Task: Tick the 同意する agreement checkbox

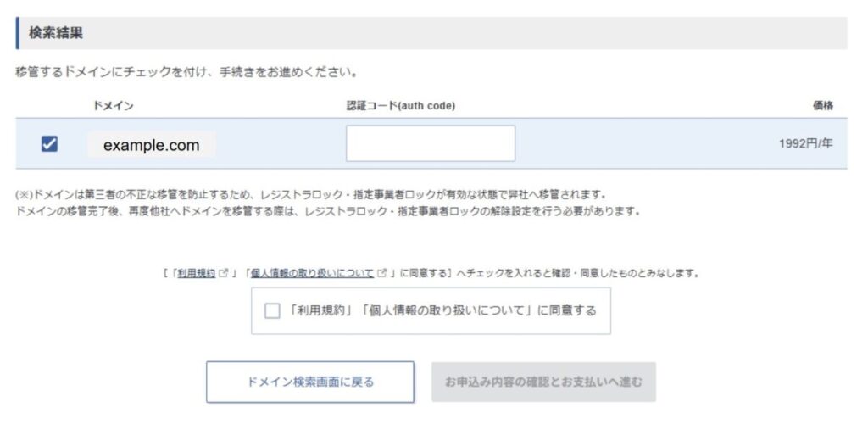Action: click(272, 310)
